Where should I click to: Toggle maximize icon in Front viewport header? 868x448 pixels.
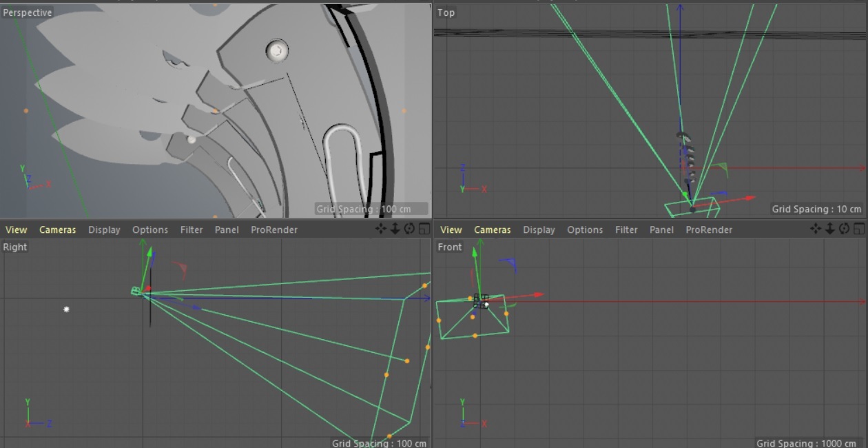click(858, 230)
